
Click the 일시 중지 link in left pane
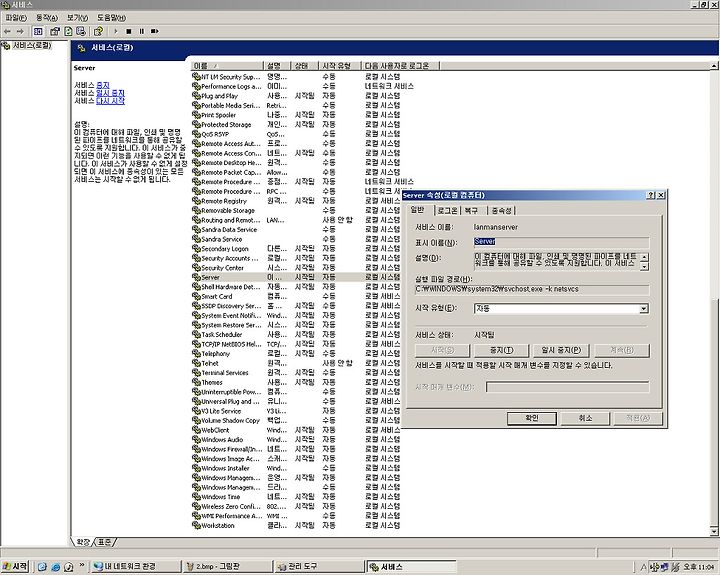(110, 93)
